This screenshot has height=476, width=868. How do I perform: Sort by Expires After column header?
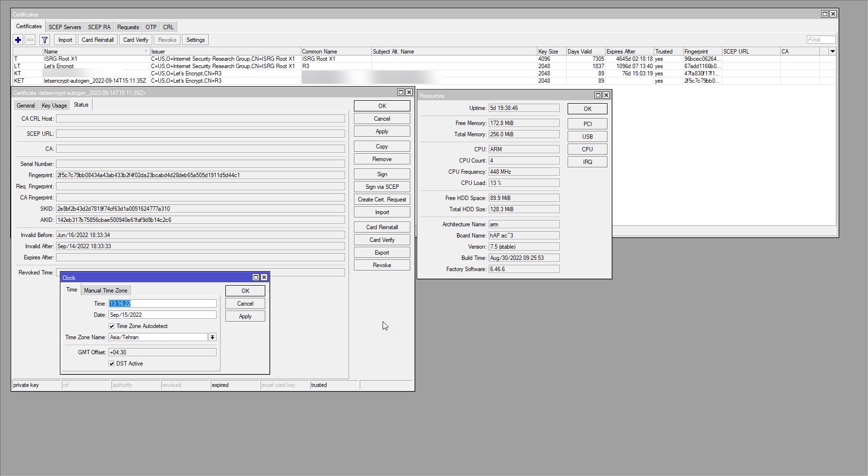click(629, 51)
